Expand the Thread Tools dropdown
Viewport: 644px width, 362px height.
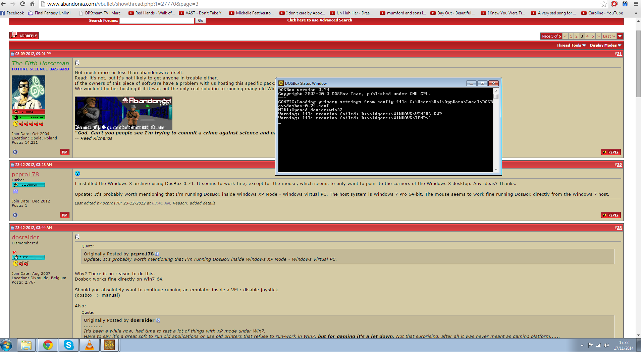(x=571, y=45)
